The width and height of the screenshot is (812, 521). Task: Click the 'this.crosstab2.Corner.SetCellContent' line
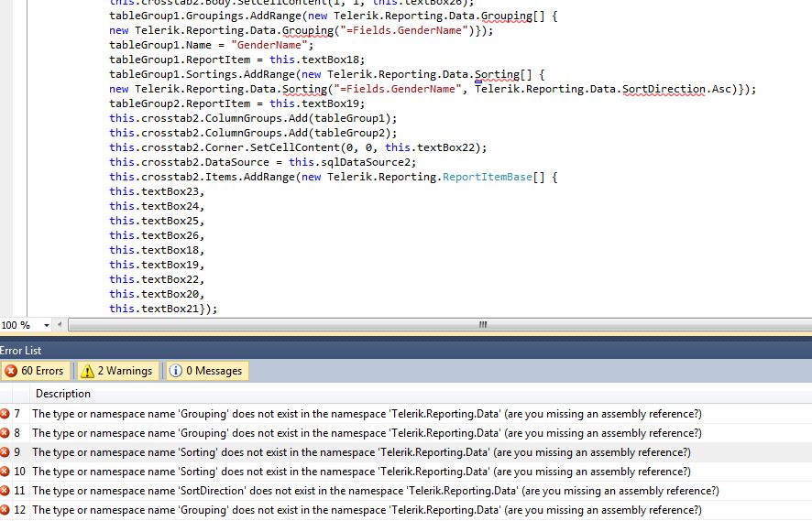[298, 148]
